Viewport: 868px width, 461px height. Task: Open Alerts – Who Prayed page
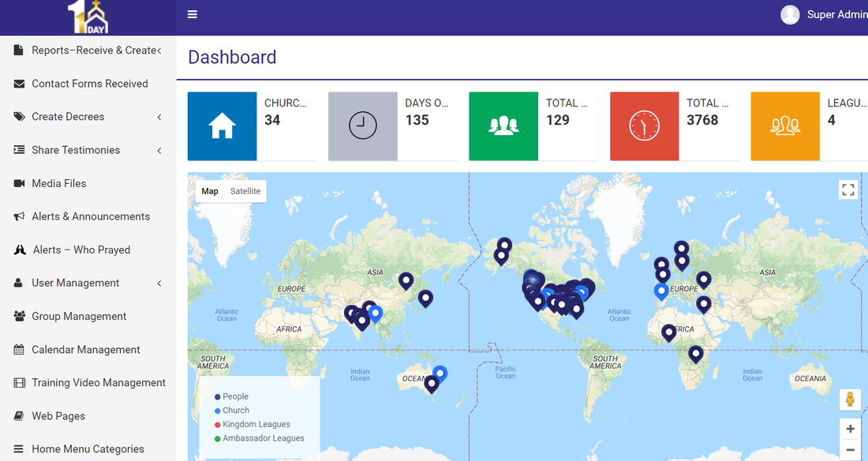point(81,250)
